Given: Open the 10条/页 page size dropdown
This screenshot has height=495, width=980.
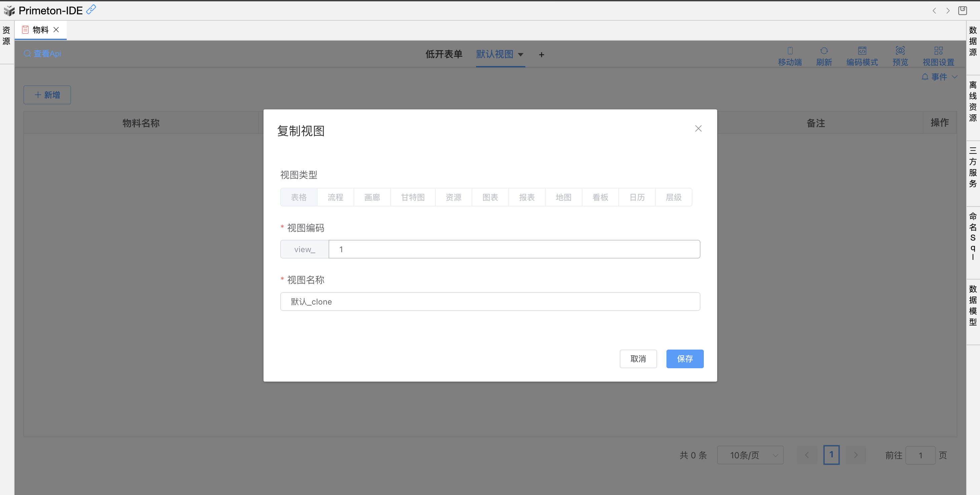Looking at the screenshot, I should [750, 455].
